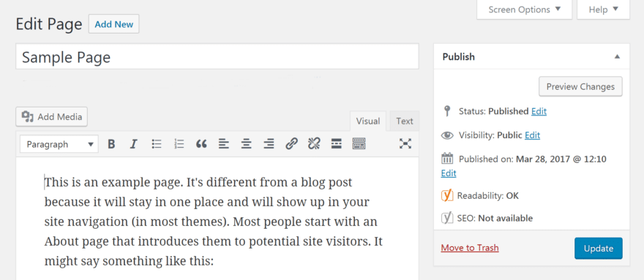Remove link with the unlink icon

point(314,144)
